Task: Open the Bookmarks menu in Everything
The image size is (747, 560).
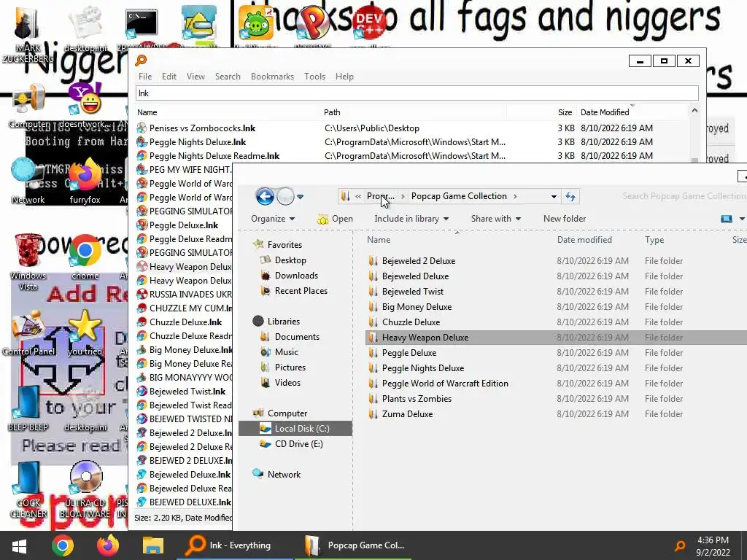Action: pos(272,76)
